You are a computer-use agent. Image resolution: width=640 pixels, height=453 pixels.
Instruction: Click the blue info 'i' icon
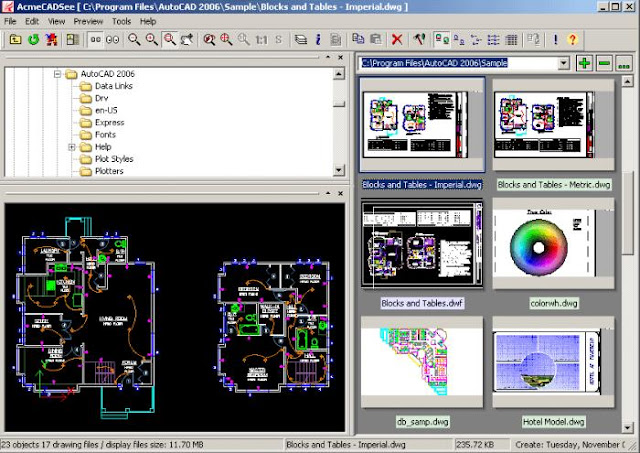(318, 40)
